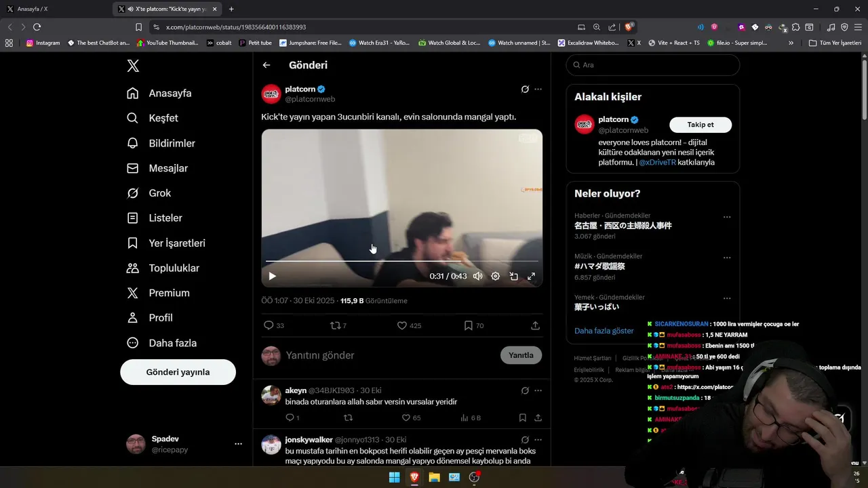This screenshot has width=868, height=488.
Task: Click Brave icon in taskbar
Action: coord(414,477)
